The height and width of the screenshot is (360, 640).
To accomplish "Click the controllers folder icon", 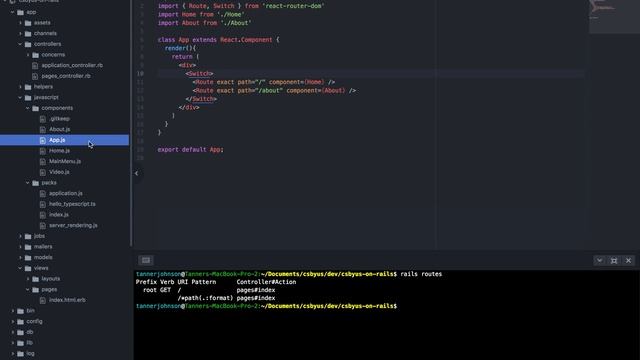I will 28,44.
